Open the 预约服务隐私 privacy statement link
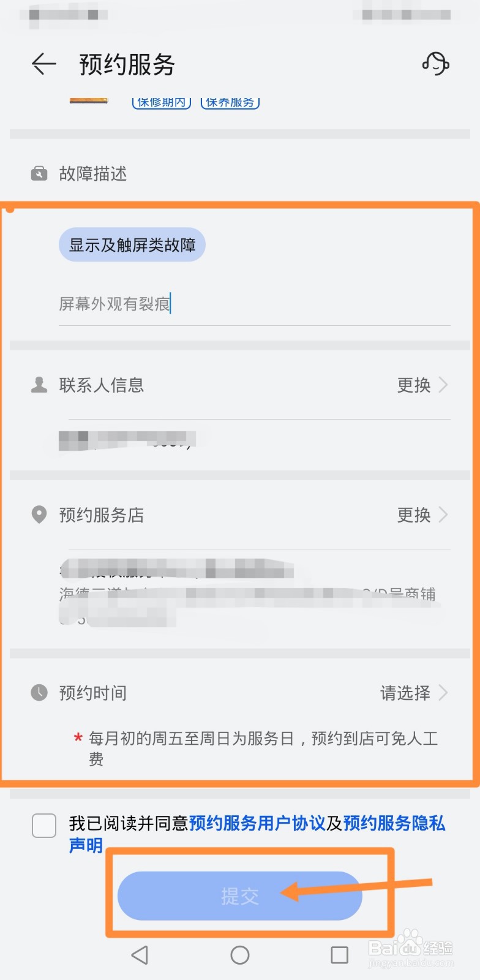Screen dimensions: 480x980 (394, 823)
